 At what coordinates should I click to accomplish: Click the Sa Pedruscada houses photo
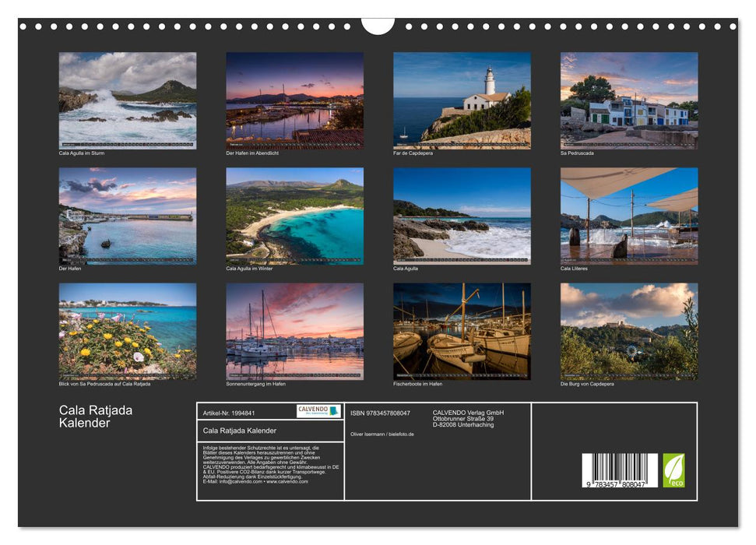tap(628, 101)
